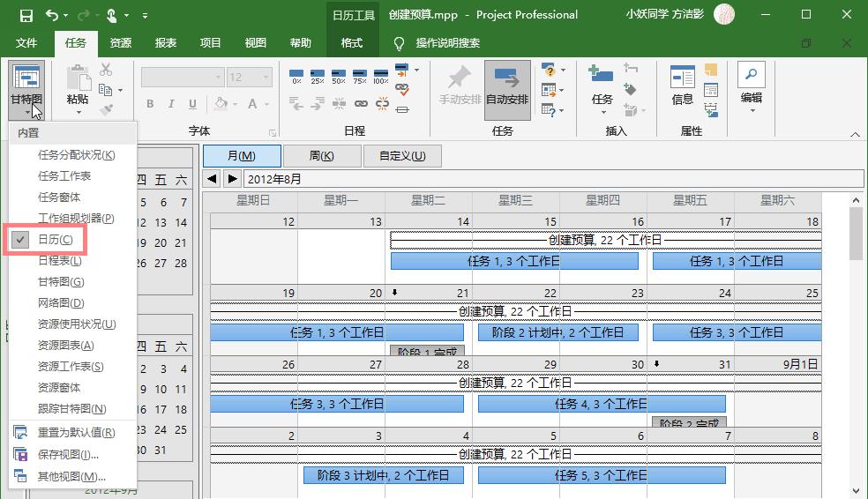The image size is (868, 499).
Task: Switch to 周(K) week view toggle
Action: 322,156
